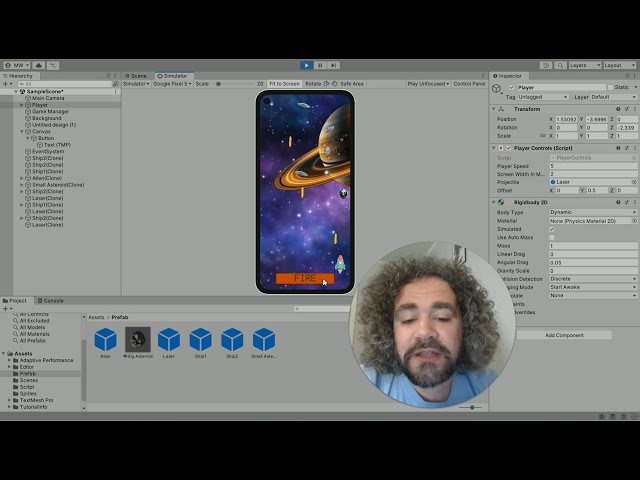
Task: Open the SampleScene options menu
Action: click(x=116, y=91)
